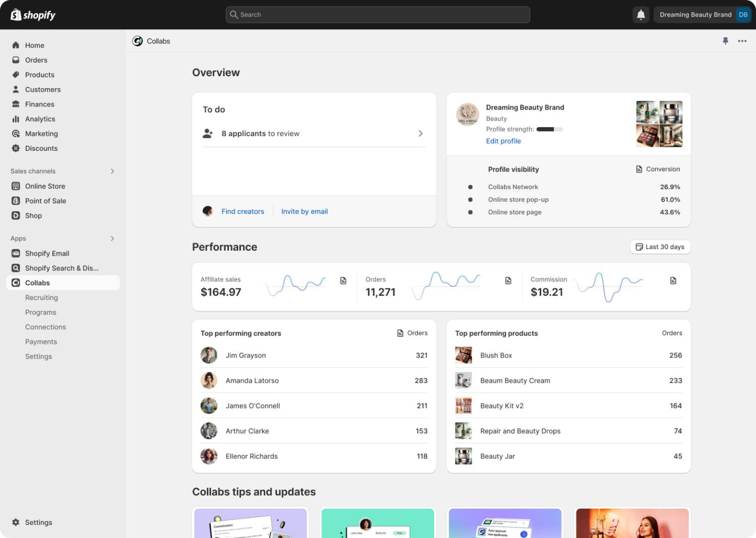Click the Shopify logo
The width and height of the screenshot is (756, 538).
point(32,15)
